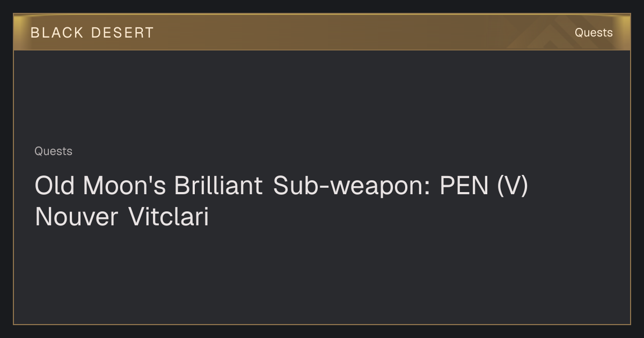Click the word "Brilliant" in the title

[218, 186]
